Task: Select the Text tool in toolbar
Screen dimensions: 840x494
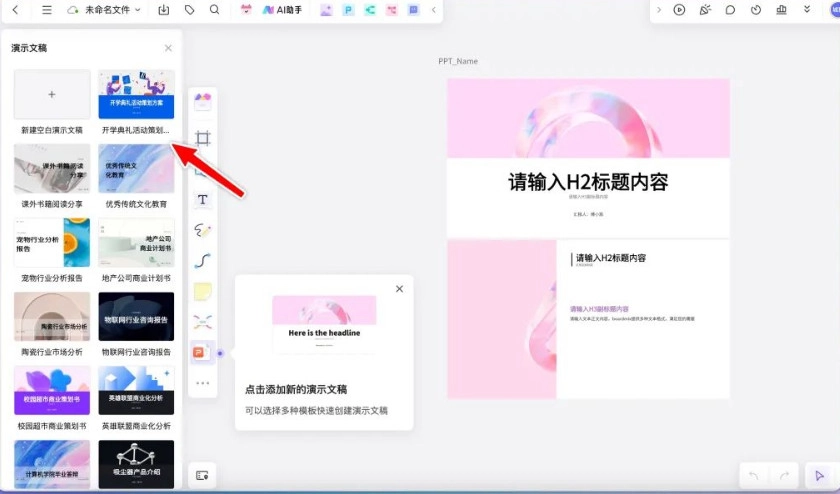Action: point(203,200)
